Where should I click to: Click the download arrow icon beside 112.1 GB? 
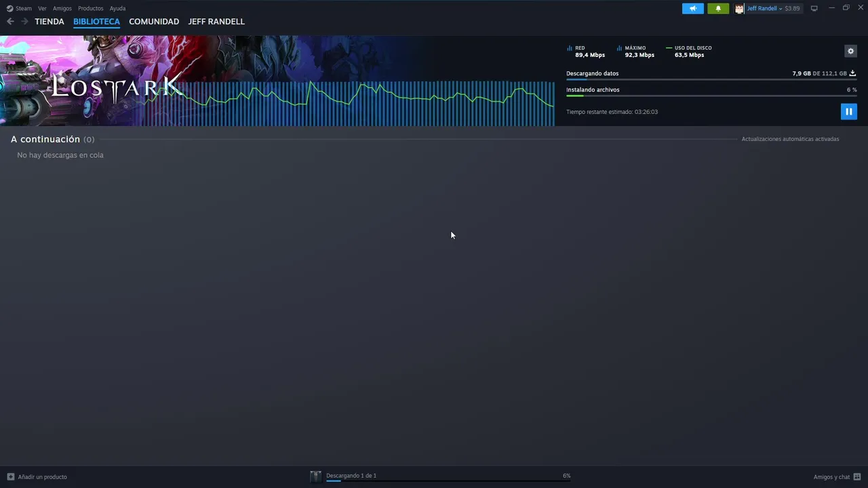click(852, 73)
